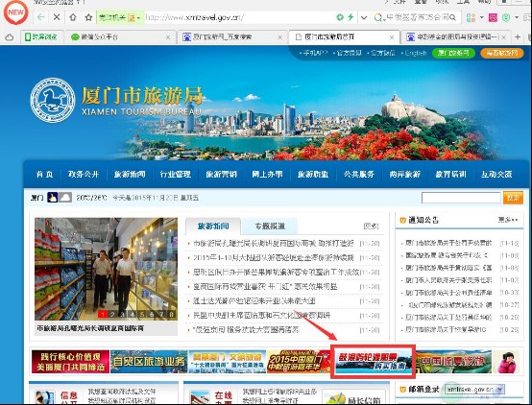Click the night weather moon icon
This screenshot has height=405, width=532.
click(52, 197)
